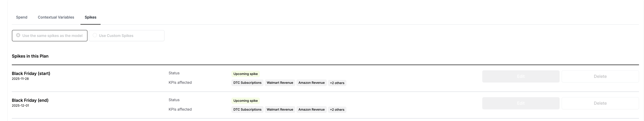Click Walmart Revenue tag on Black Friday (end)
Viewport: 644px width, 121px height.
(280, 110)
